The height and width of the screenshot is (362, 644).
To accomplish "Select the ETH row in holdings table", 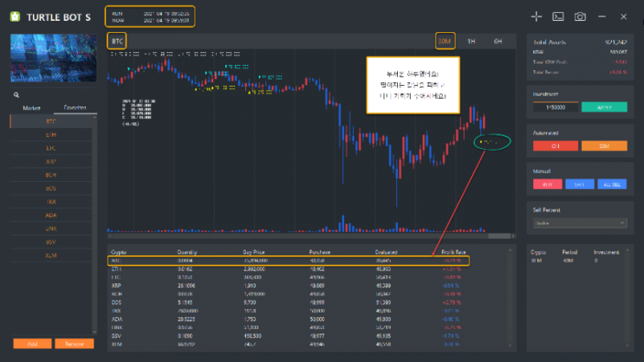I will coord(289,269).
